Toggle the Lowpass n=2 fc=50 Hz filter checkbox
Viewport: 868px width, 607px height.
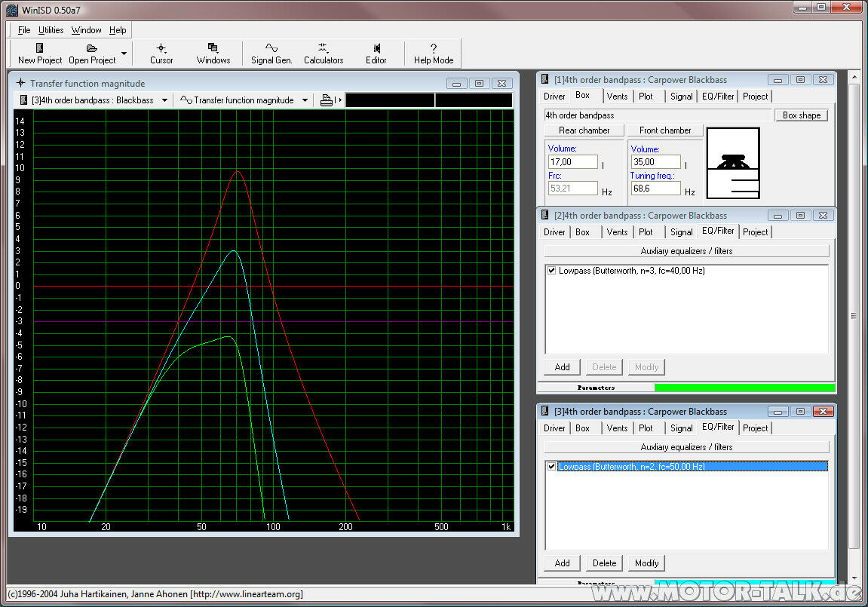pos(551,467)
